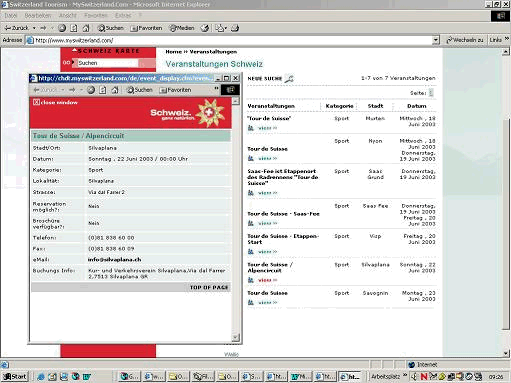
Task: Click popup toolbar Stop icon
Action: (91, 90)
